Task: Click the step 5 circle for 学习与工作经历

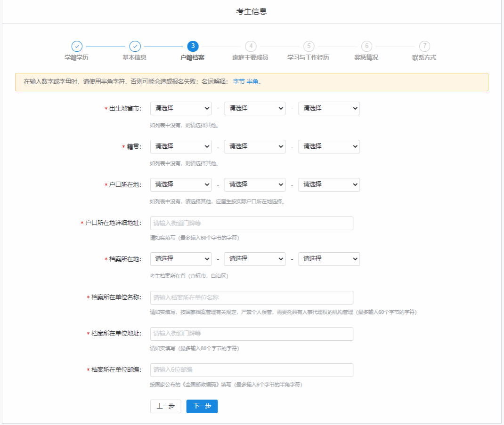Action: point(309,46)
